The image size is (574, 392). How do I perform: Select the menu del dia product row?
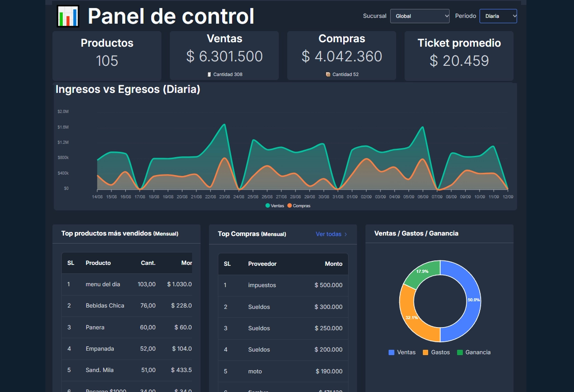[103, 284]
